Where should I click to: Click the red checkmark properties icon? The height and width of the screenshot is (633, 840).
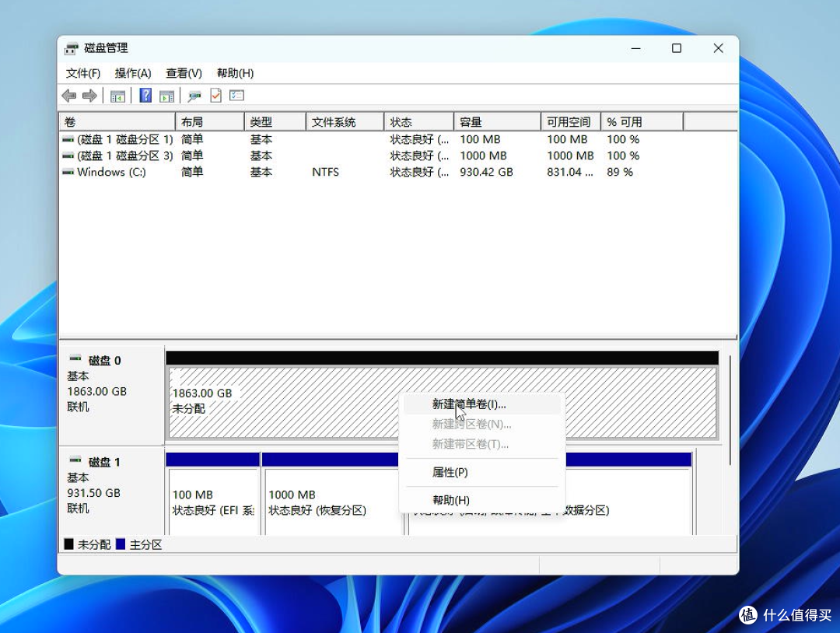point(215,96)
